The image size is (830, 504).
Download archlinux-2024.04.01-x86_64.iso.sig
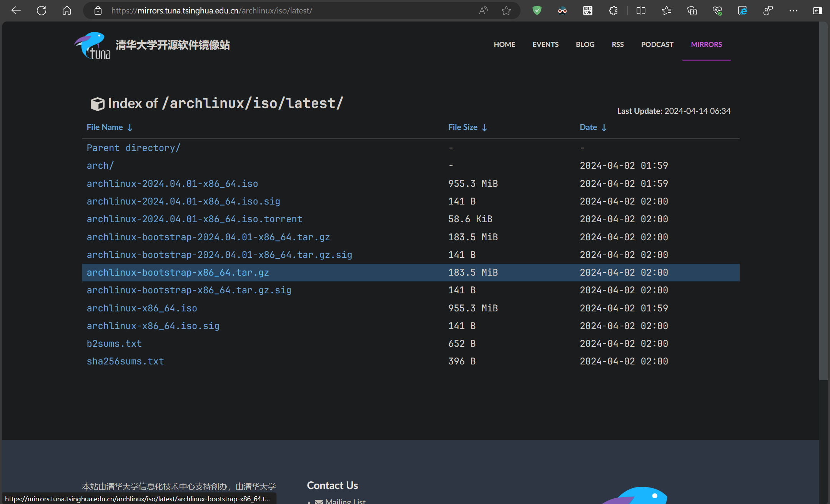183,201
